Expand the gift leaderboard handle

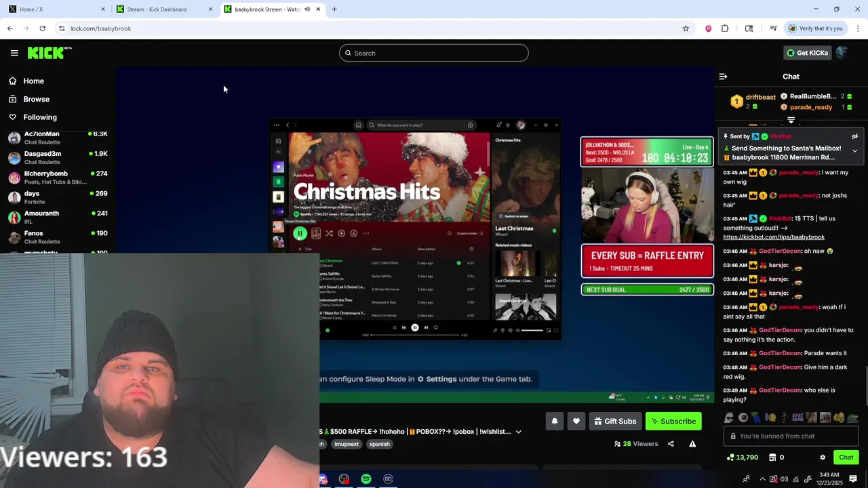click(791, 120)
